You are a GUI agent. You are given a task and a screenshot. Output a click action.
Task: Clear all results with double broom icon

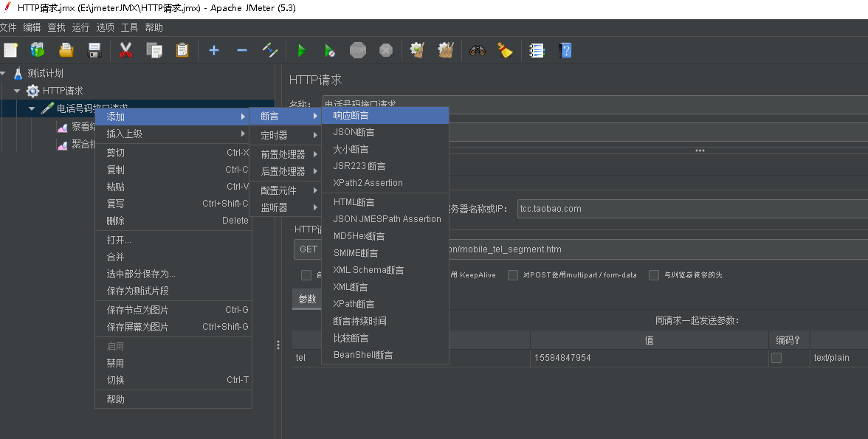click(446, 50)
